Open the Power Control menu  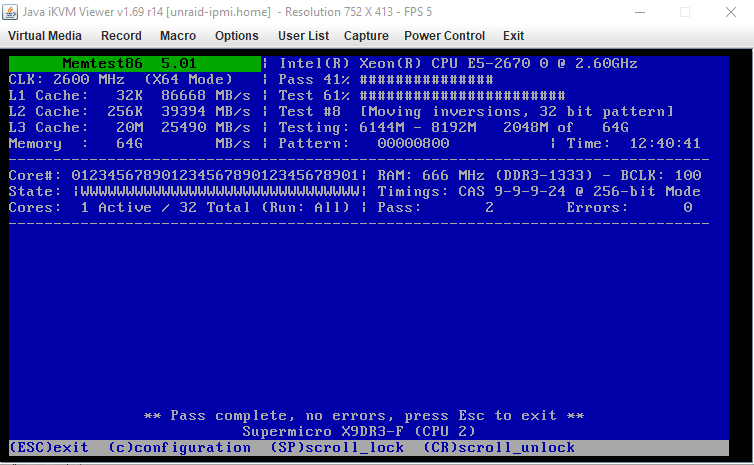(444, 36)
